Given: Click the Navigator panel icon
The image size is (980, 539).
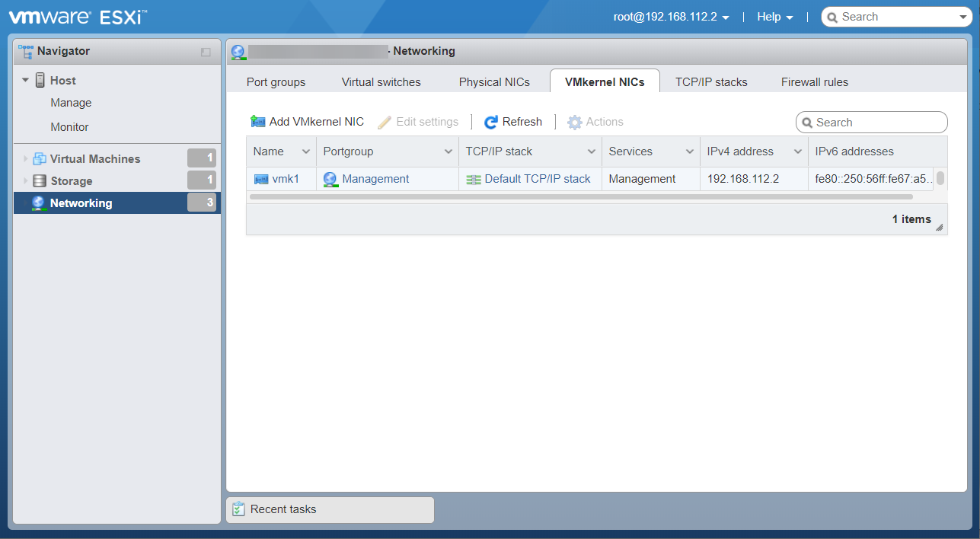Looking at the screenshot, I should (26, 51).
